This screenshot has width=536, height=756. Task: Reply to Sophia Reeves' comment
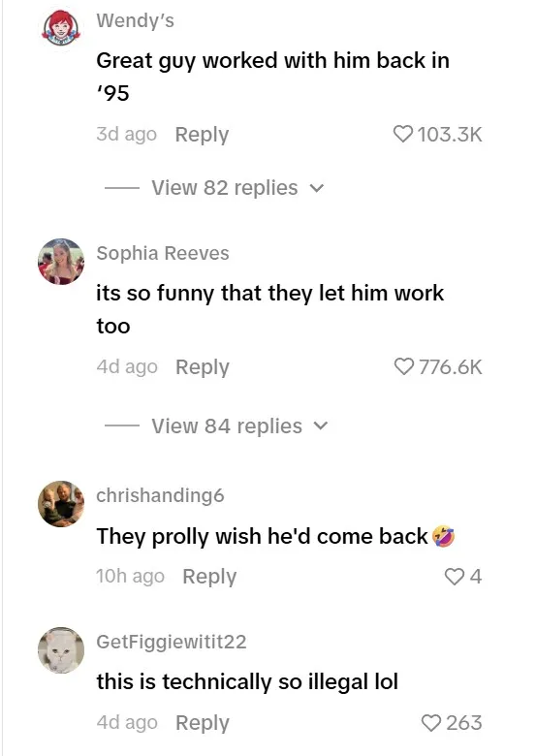(203, 367)
